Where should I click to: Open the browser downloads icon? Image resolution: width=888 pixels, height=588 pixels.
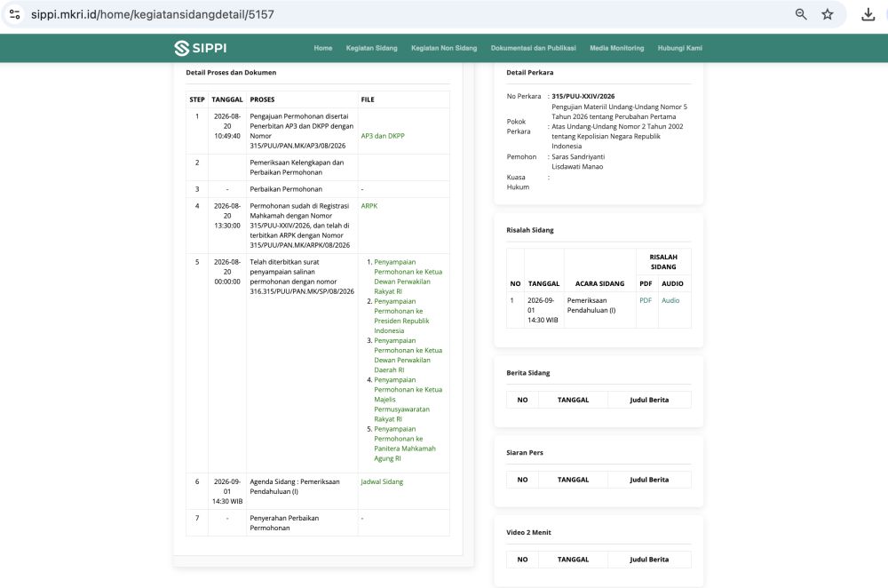click(868, 14)
